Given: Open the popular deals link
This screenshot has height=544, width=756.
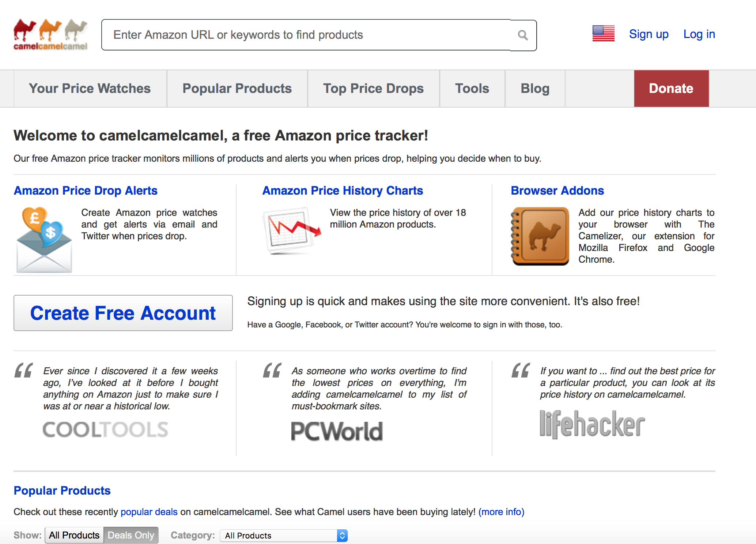Looking at the screenshot, I should click(x=149, y=512).
